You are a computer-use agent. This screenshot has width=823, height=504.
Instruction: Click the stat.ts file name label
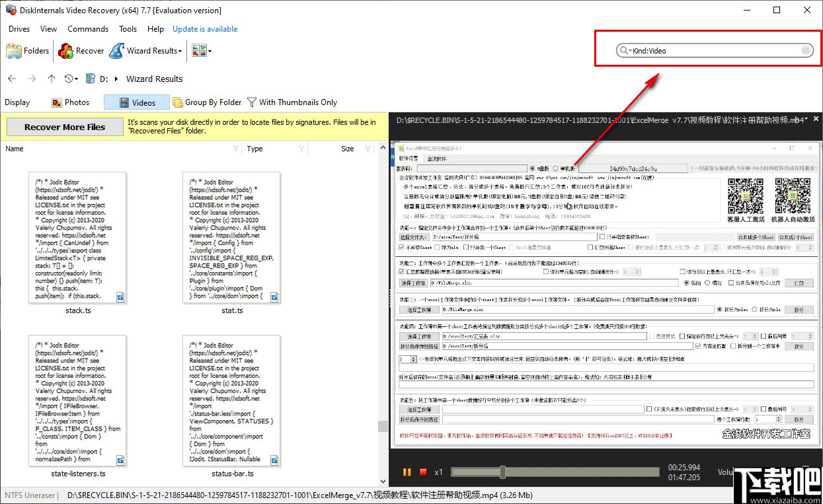tap(232, 310)
